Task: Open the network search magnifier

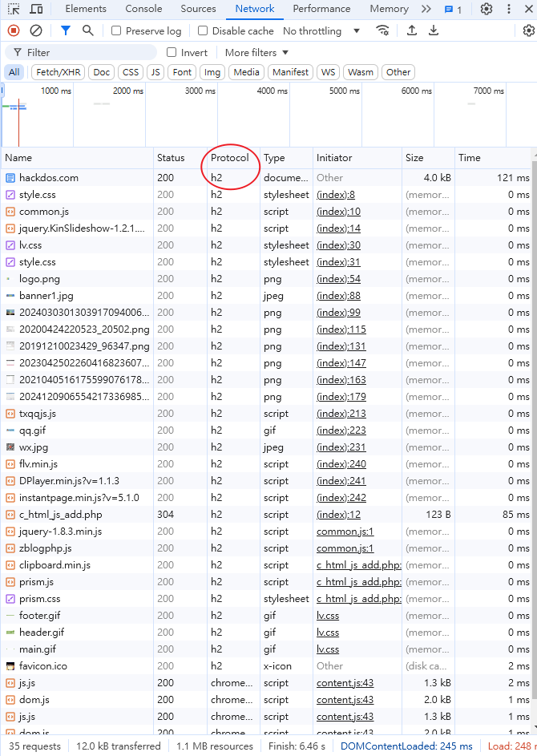Action: pyautogui.click(x=87, y=30)
